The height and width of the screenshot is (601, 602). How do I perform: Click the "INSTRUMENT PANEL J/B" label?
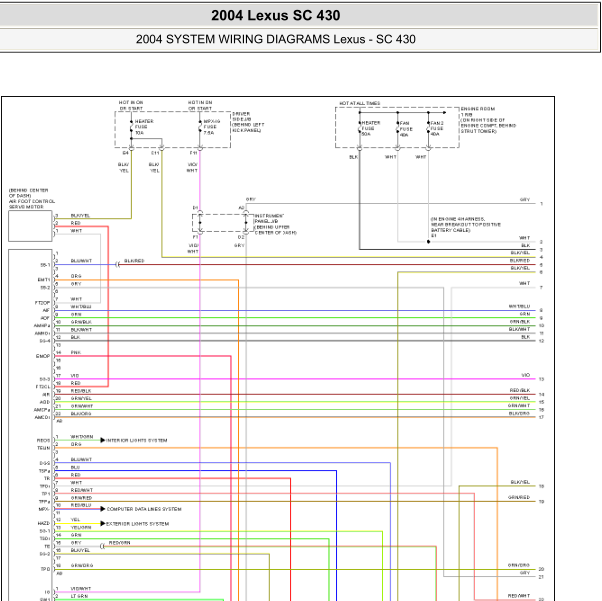(x=275, y=224)
